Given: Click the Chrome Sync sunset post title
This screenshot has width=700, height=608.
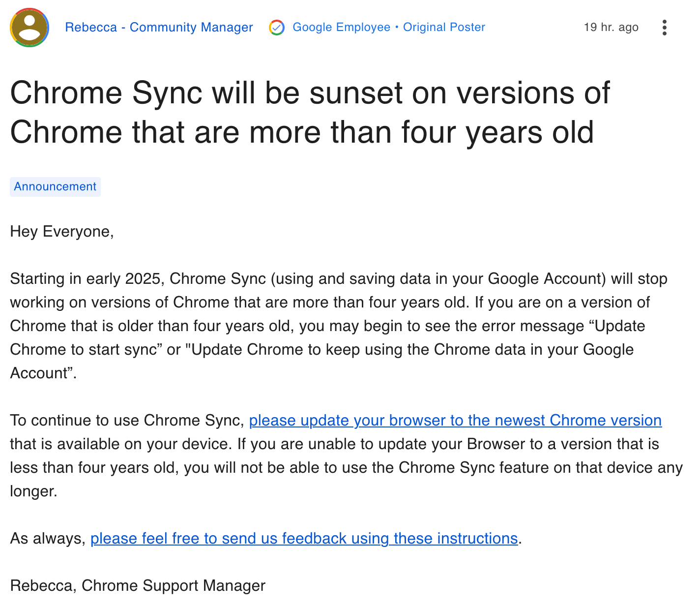Looking at the screenshot, I should tap(310, 113).
